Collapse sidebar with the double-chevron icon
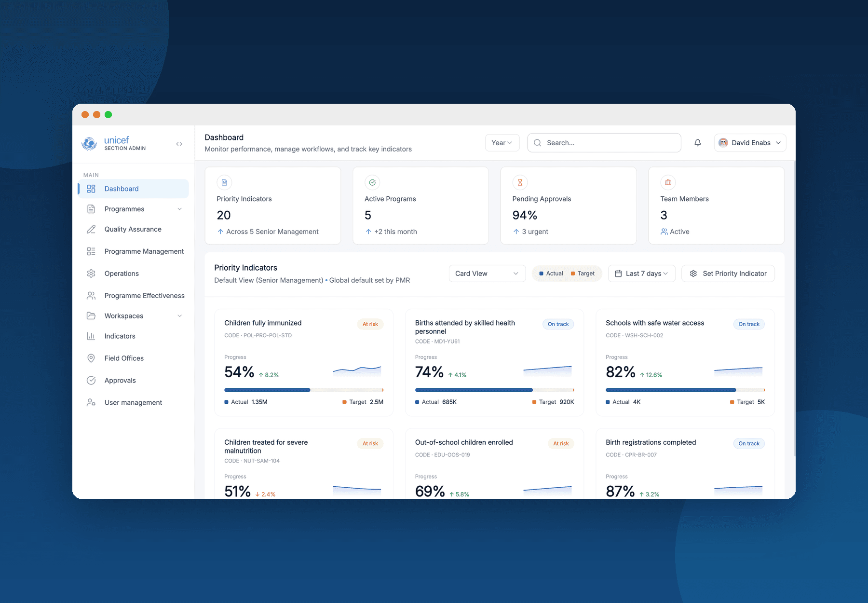The width and height of the screenshot is (868, 603). click(x=179, y=144)
